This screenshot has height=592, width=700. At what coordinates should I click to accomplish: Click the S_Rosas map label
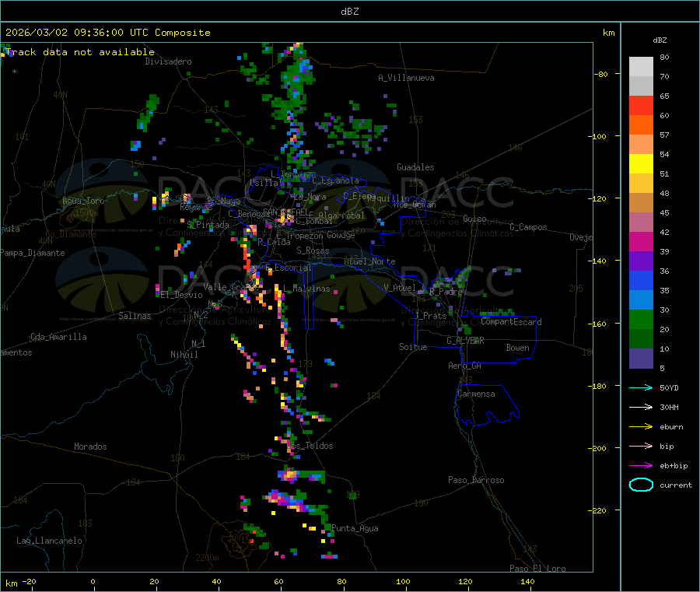tap(313, 250)
